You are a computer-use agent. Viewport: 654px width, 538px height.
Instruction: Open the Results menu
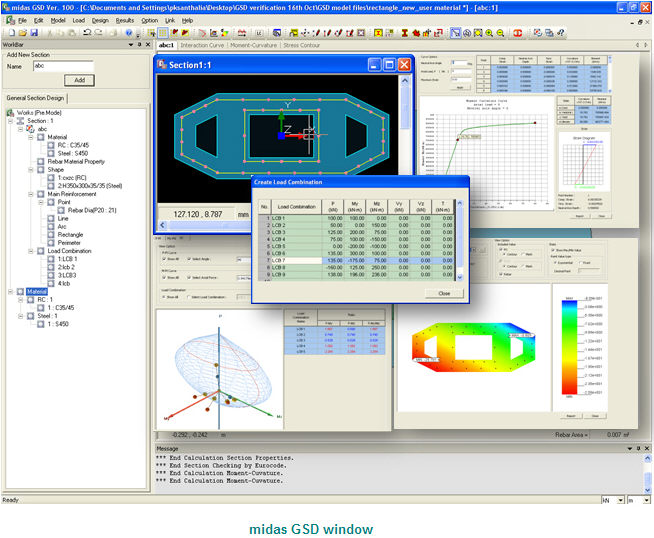tap(125, 20)
